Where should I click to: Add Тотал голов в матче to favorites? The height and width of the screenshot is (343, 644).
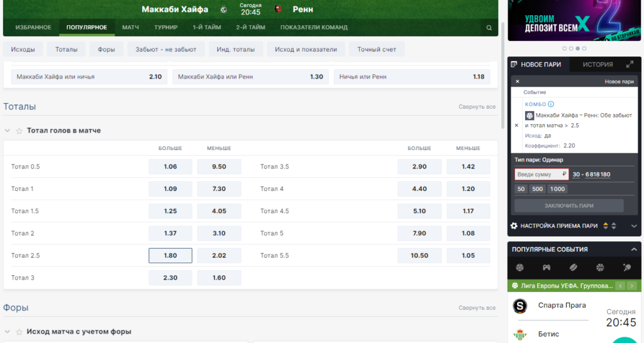click(x=19, y=131)
